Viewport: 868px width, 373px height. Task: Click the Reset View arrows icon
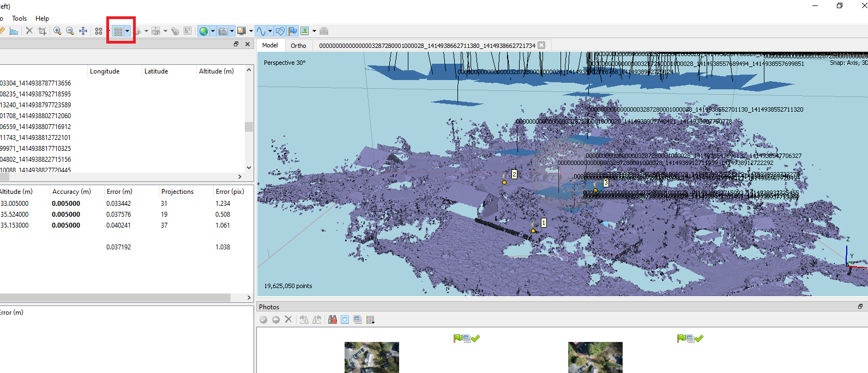coord(83,31)
